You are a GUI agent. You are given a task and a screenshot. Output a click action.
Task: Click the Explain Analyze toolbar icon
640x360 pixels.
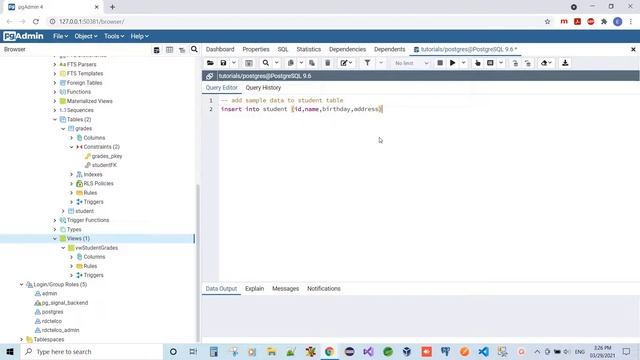point(490,63)
